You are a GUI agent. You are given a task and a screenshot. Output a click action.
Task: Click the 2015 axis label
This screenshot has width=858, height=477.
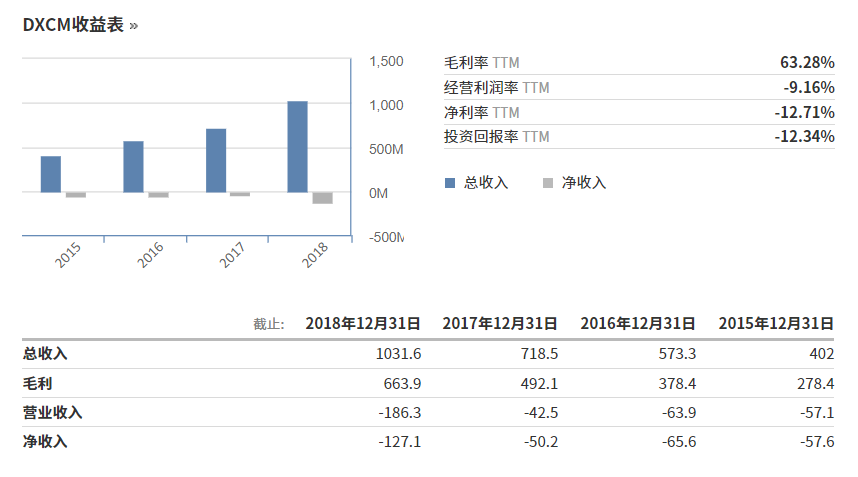point(68,255)
